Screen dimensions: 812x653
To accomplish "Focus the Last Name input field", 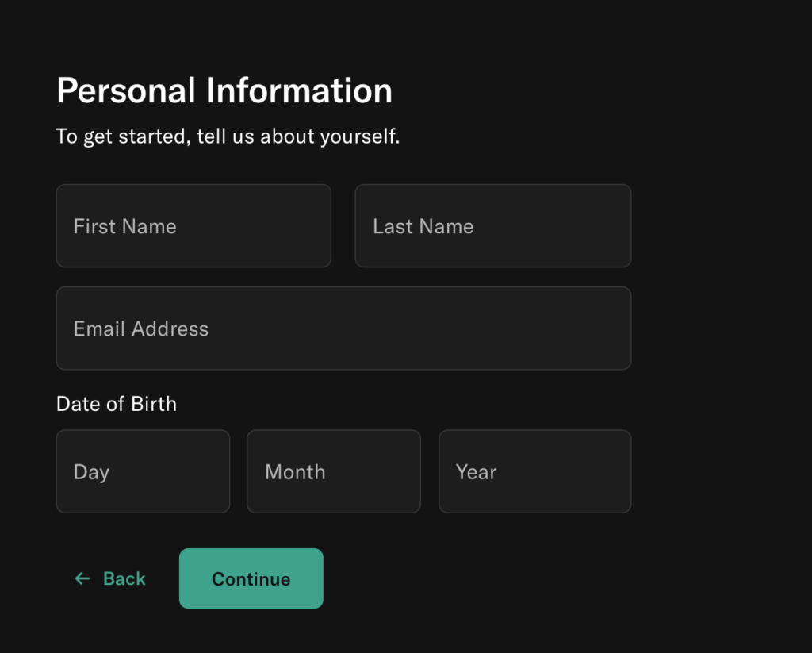I will [493, 226].
